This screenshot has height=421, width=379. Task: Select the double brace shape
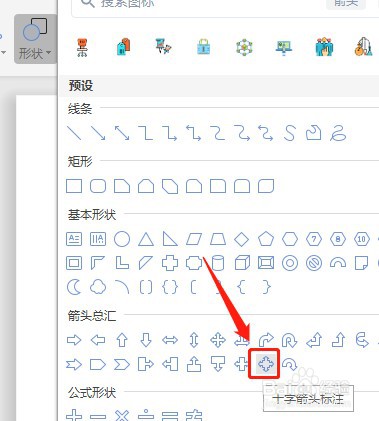170,287
